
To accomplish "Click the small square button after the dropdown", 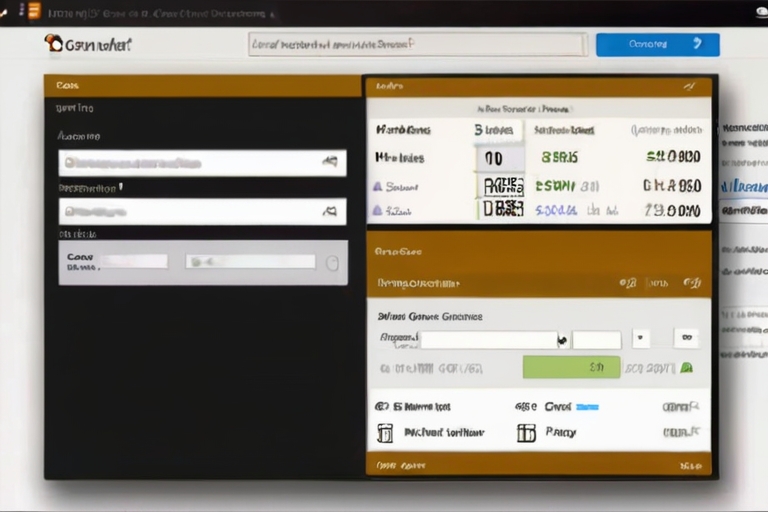I will point(687,338).
